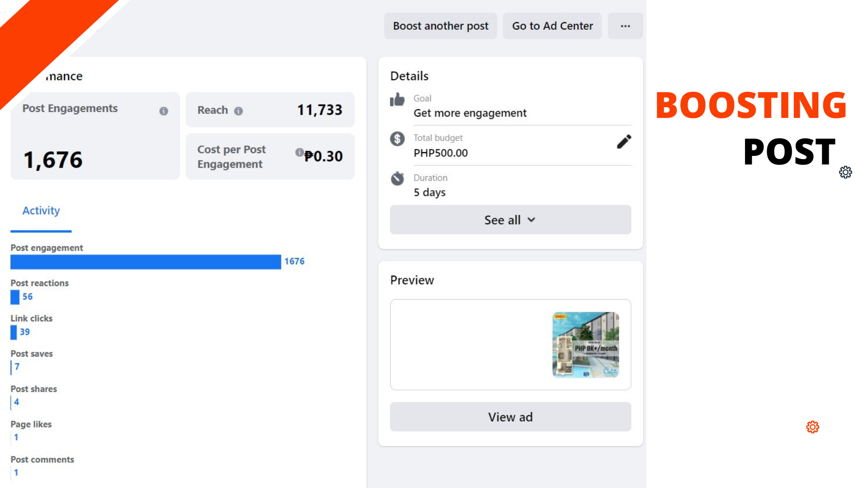Click the dollar Total budget icon

[x=397, y=139]
